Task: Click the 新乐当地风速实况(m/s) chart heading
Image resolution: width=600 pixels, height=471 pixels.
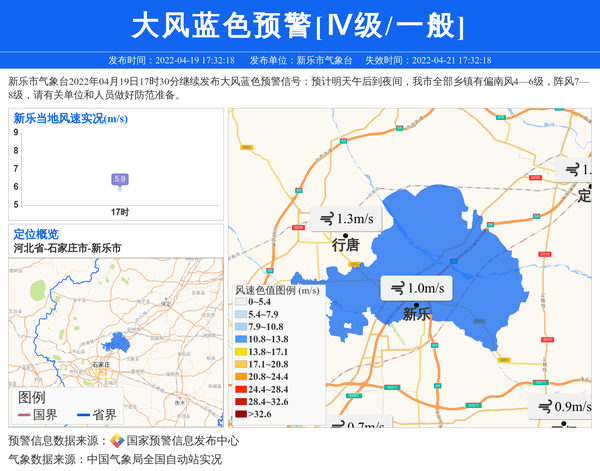Action: click(71, 119)
